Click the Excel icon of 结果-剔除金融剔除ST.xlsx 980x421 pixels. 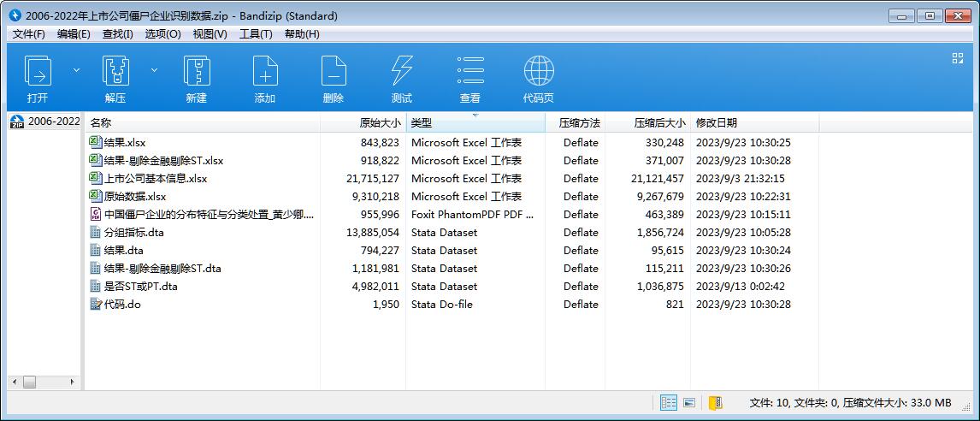point(96,160)
